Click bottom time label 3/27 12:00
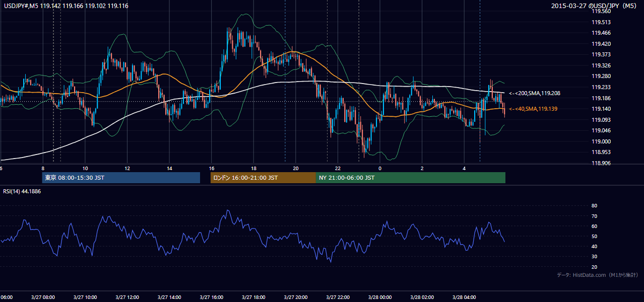Screen dimensions: 644x302 coord(127,297)
